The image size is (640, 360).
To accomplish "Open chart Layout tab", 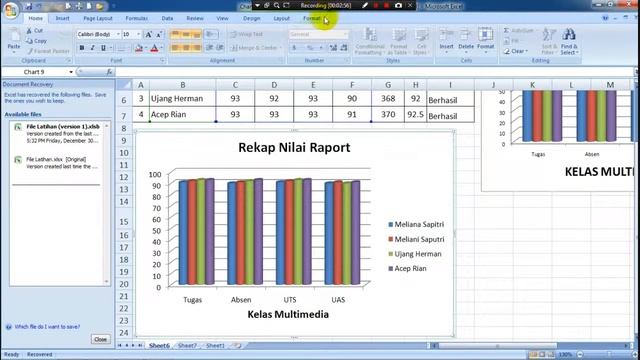I will 281,18.
